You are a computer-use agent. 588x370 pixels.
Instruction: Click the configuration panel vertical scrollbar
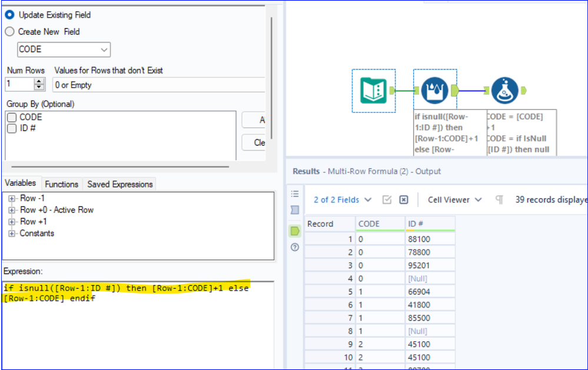271,78
